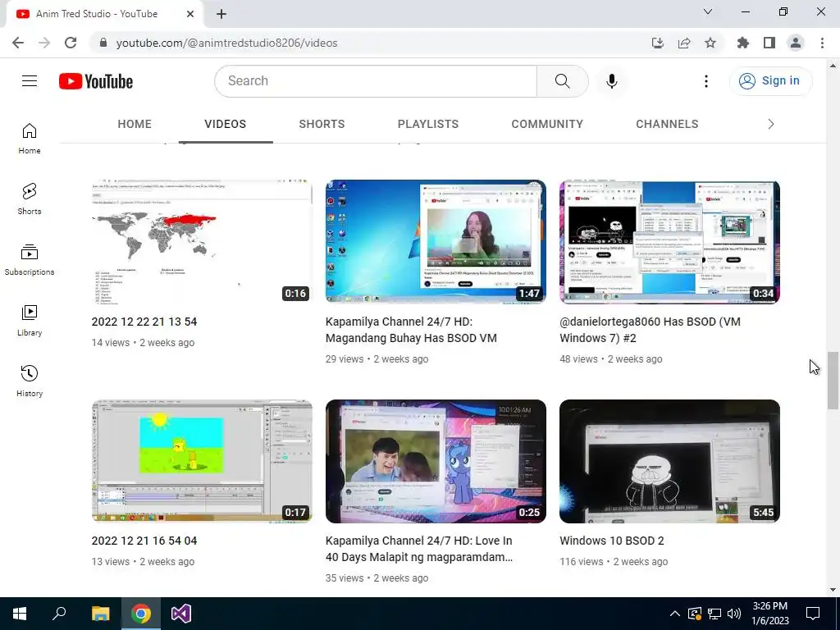Go back with the browser back arrow
Screen dimensions: 840x630
pyautogui.click(x=18, y=43)
